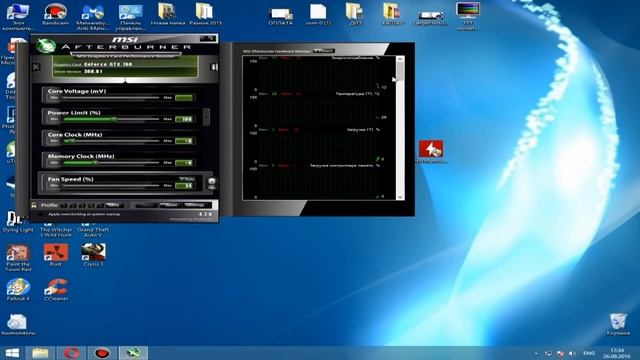Open the red lightning-bolt desktop shortcut

click(x=431, y=151)
